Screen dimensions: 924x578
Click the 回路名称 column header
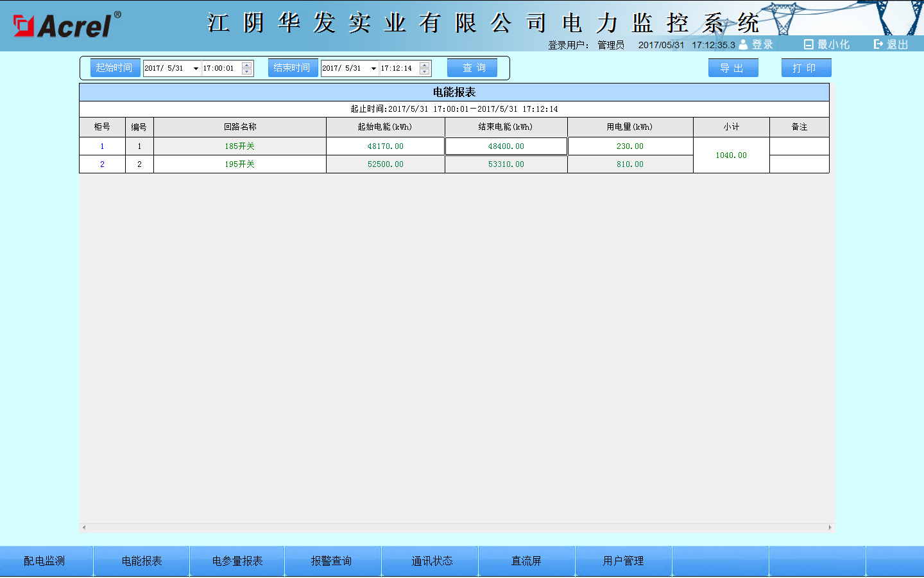(x=240, y=127)
